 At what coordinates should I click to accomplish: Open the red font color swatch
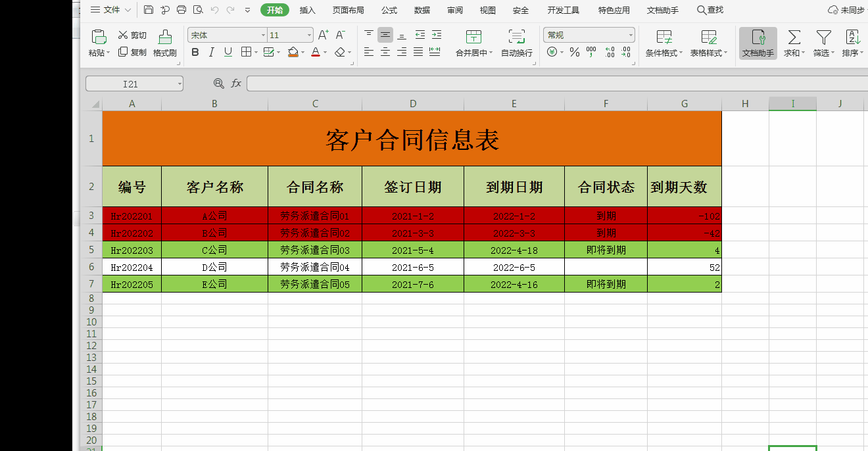(x=316, y=52)
